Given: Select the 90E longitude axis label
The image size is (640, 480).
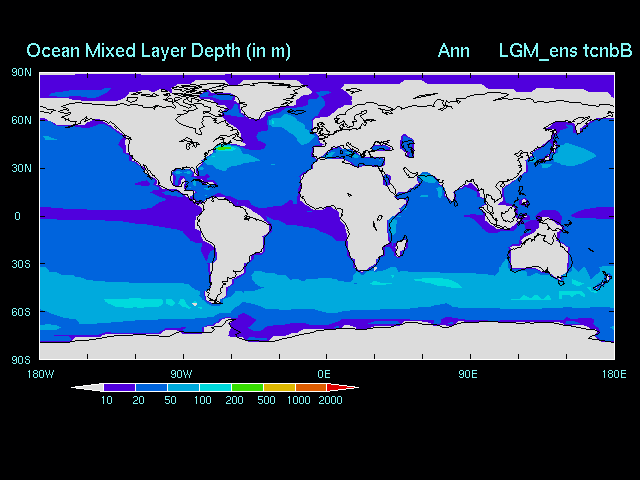Looking at the screenshot, I should pos(467,374).
